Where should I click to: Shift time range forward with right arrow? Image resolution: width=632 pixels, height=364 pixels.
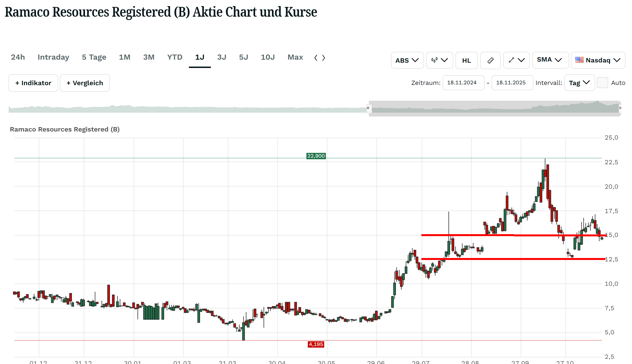[x=324, y=58]
